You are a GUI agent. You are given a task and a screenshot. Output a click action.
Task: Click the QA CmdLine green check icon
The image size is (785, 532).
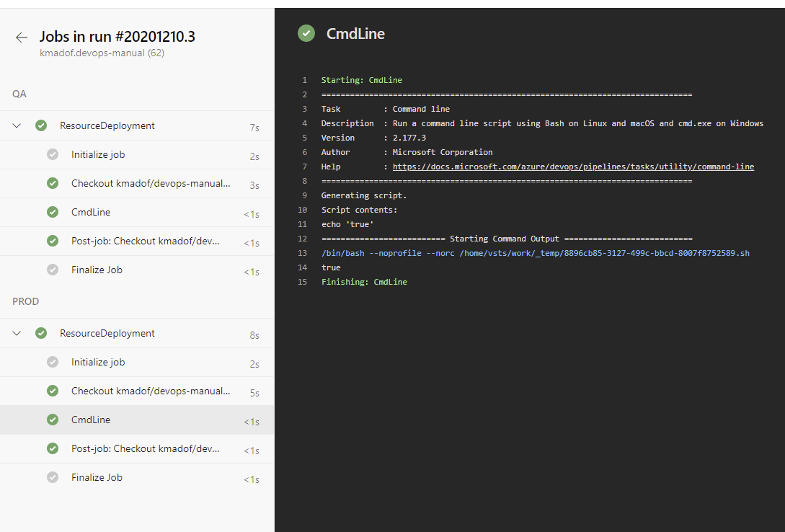[x=53, y=212]
